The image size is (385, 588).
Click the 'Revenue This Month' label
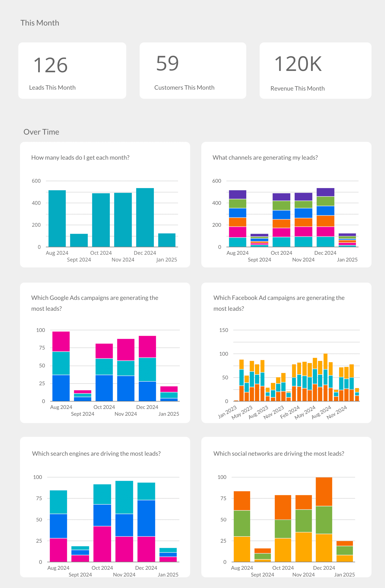tap(298, 89)
